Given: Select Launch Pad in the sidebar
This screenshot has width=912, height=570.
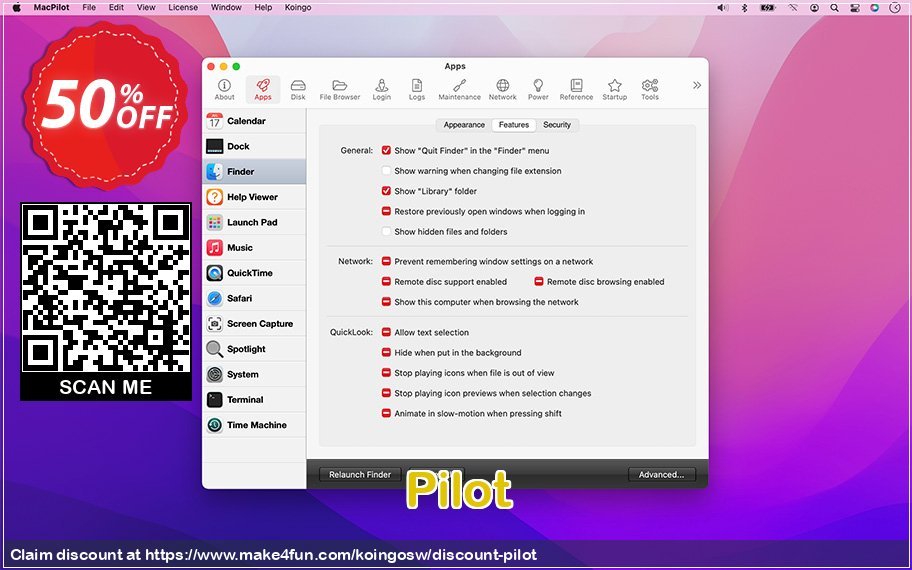Looking at the screenshot, I should pos(254,222).
